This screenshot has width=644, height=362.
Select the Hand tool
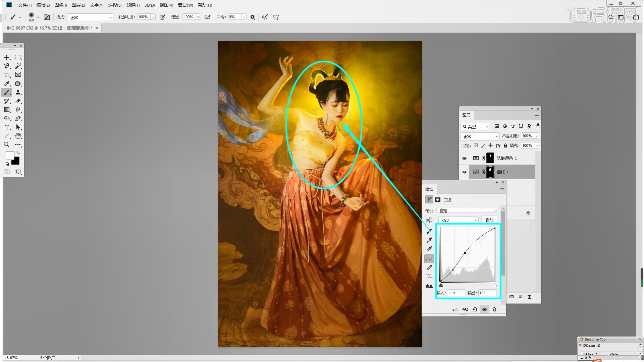click(x=18, y=136)
